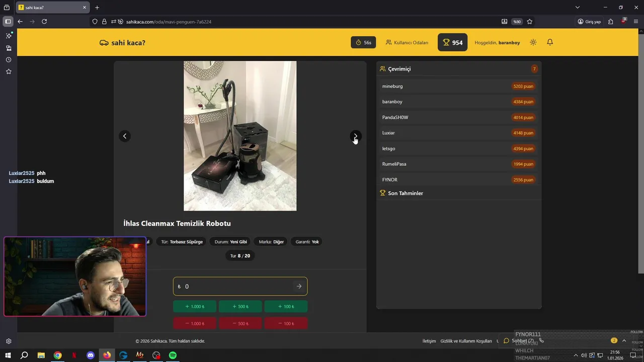The width and height of the screenshot is (644, 362).
Task: Toggle the sun light-theme icon
Action: coord(533,42)
